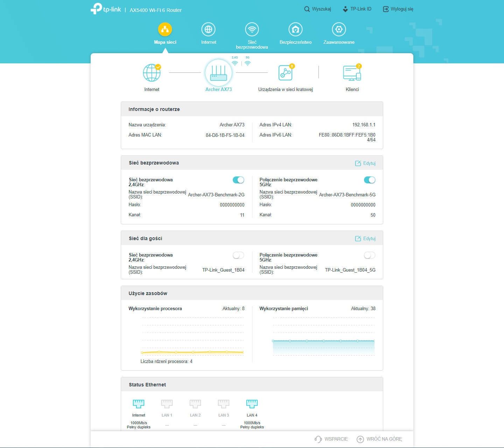Click the Archer AX73 label under router

pyautogui.click(x=218, y=90)
